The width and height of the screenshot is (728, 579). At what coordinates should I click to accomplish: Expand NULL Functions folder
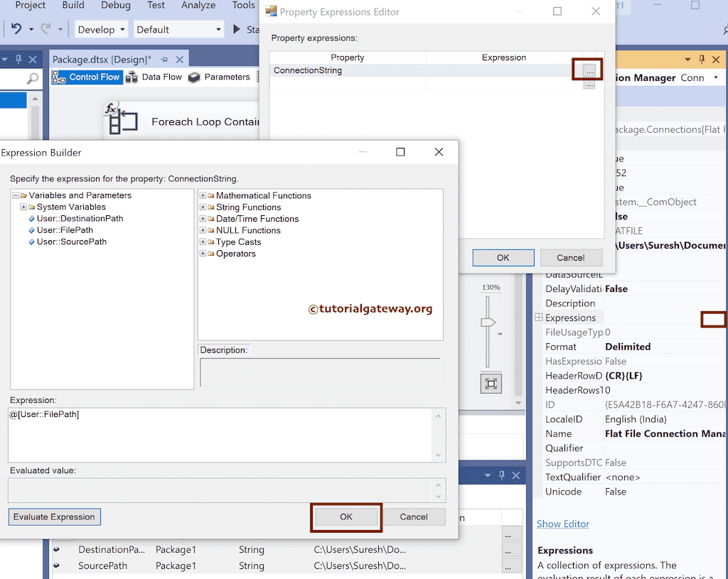(203, 230)
